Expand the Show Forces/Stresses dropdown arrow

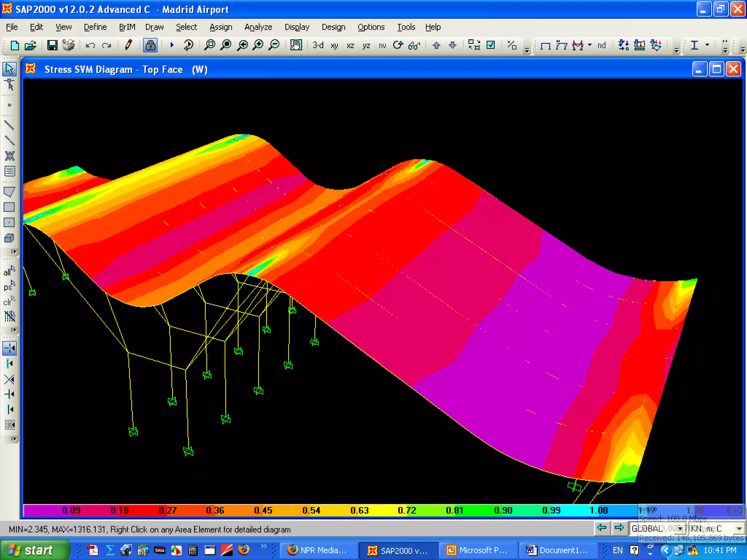590,45
